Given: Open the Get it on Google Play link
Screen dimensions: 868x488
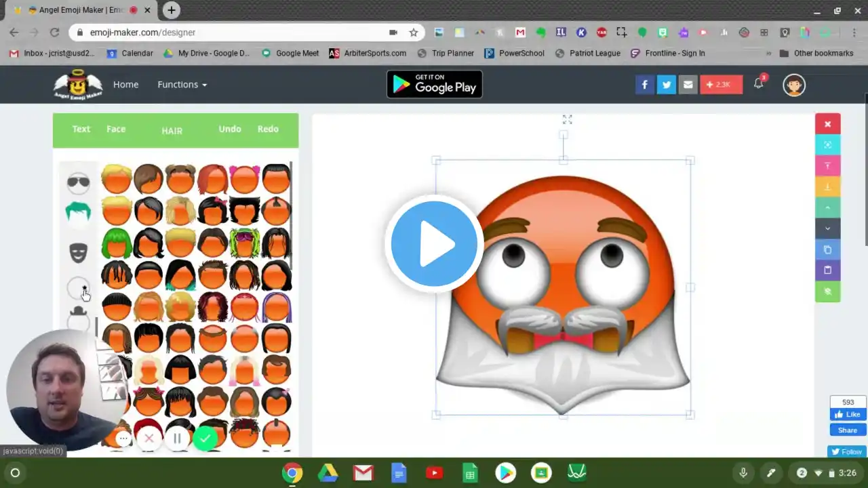Looking at the screenshot, I should pos(435,84).
